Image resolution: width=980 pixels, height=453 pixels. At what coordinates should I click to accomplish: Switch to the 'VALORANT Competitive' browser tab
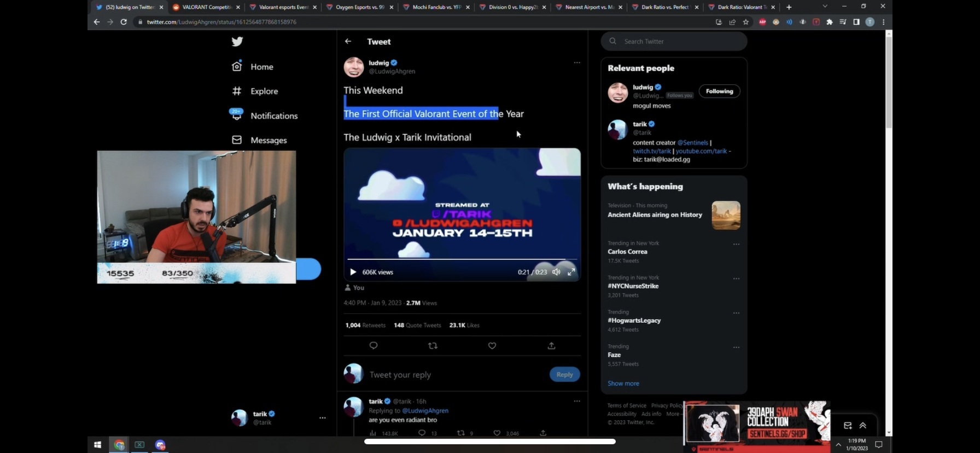click(x=206, y=7)
